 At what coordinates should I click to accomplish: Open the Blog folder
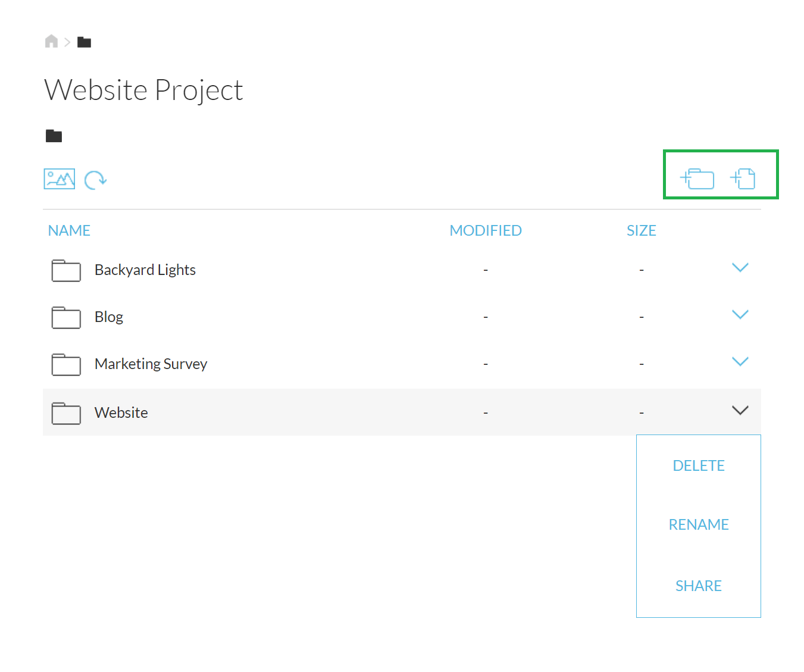(x=109, y=317)
